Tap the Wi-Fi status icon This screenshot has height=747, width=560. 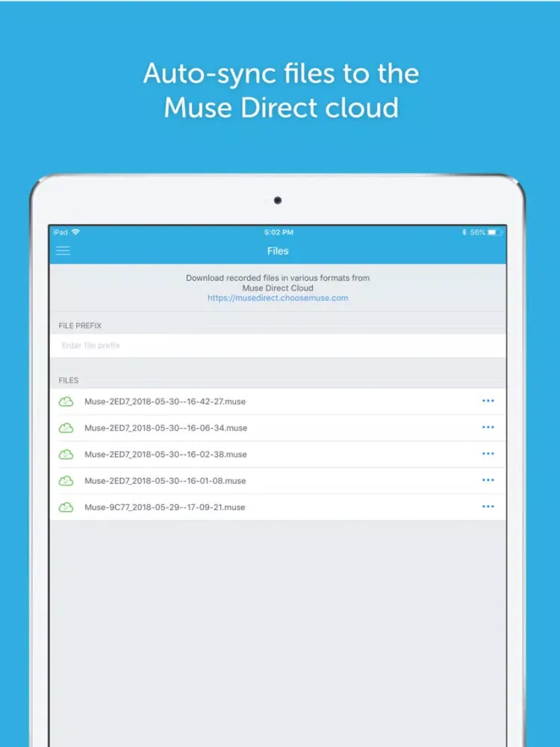point(75,232)
